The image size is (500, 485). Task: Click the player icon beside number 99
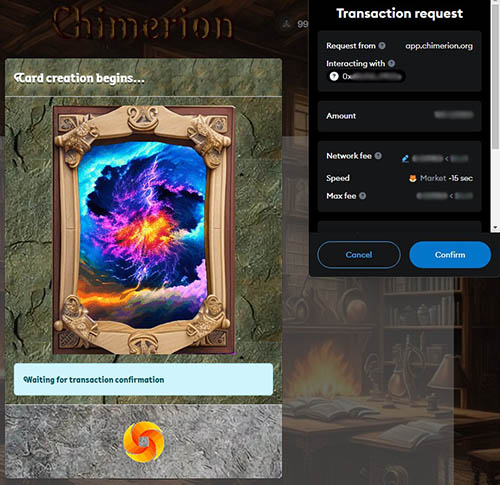287,24
